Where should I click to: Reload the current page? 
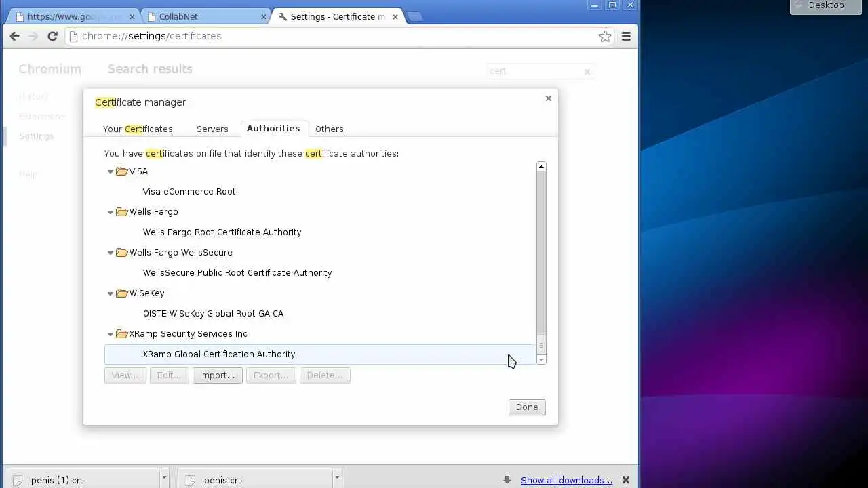(52, 36)
